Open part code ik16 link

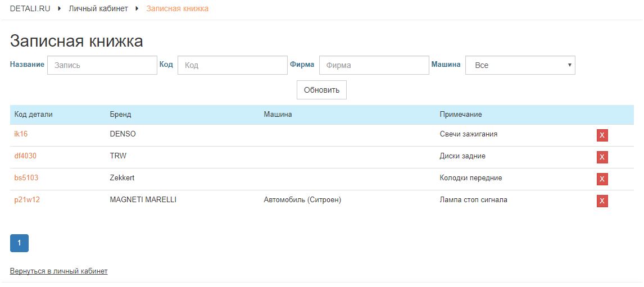click(x=21, y=134)
